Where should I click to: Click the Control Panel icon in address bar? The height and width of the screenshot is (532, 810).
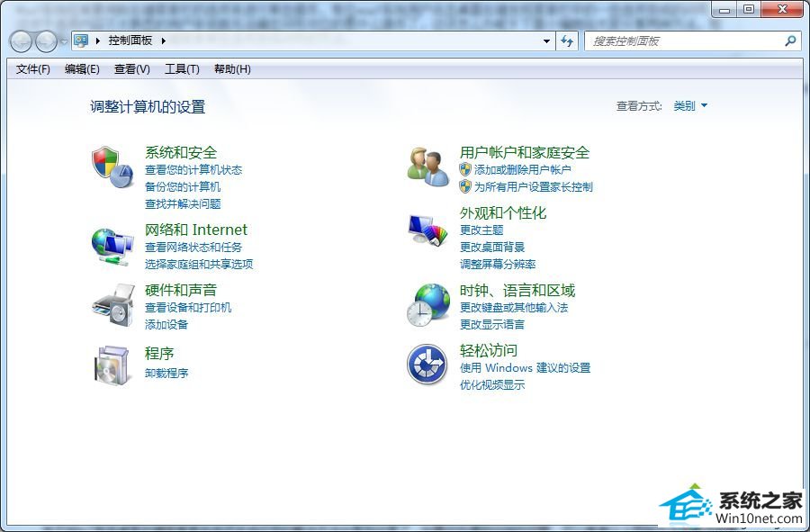[81, 41]
